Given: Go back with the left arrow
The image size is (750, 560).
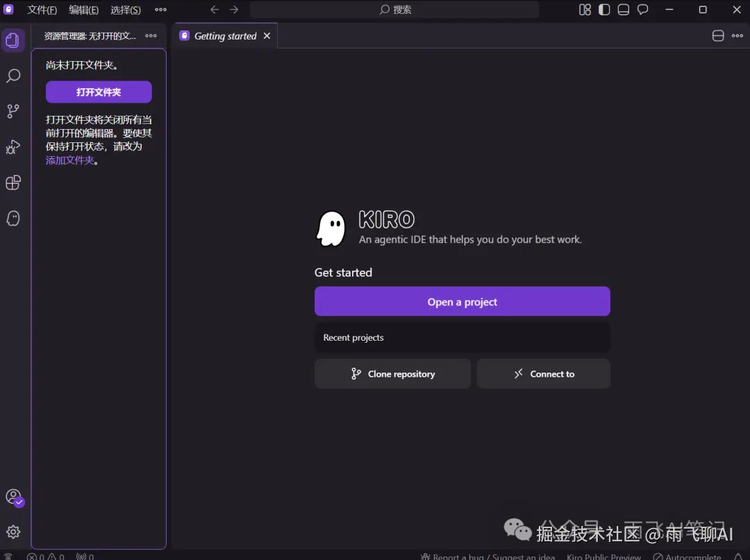Looking at the screenshot, I should (x=215, y=10).
